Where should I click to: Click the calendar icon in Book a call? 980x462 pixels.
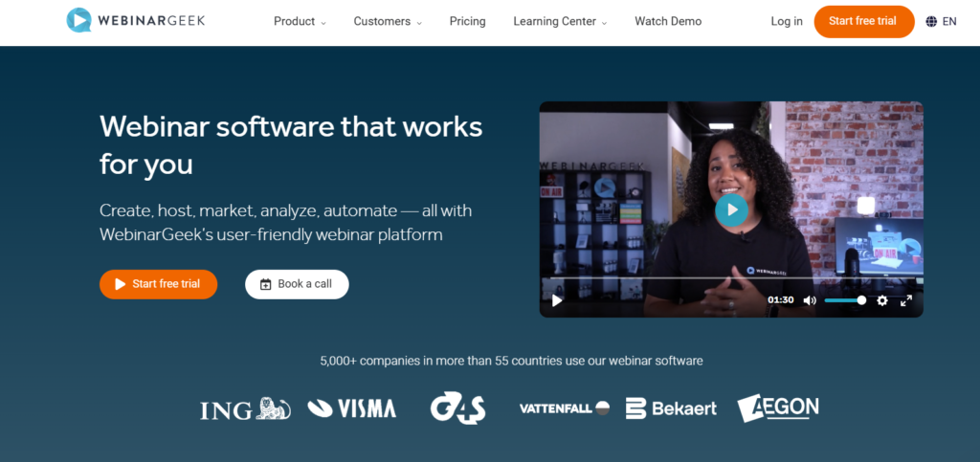point(266,284)
